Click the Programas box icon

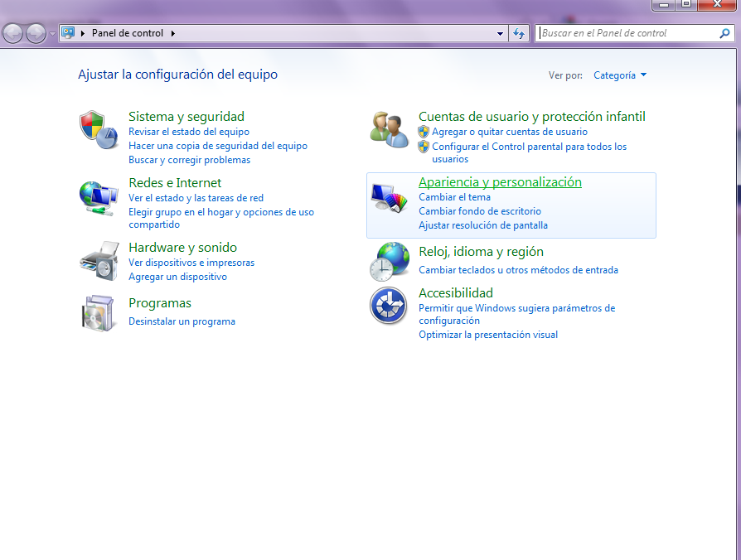[x=99, y=316]
